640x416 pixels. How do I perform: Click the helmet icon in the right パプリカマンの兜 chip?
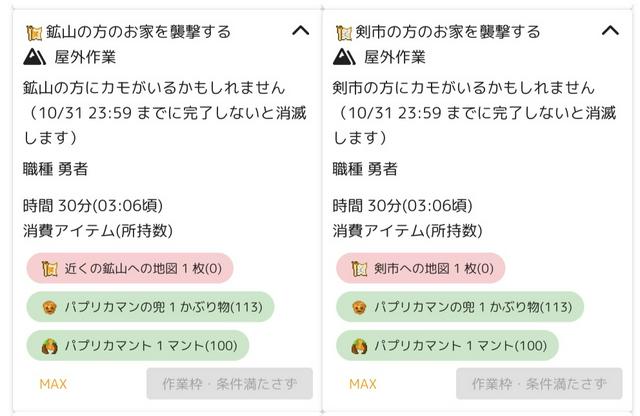click(359, 306)
